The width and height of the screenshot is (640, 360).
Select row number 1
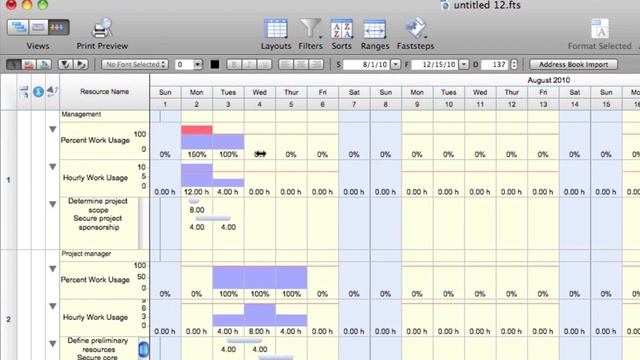click(8, 180)
